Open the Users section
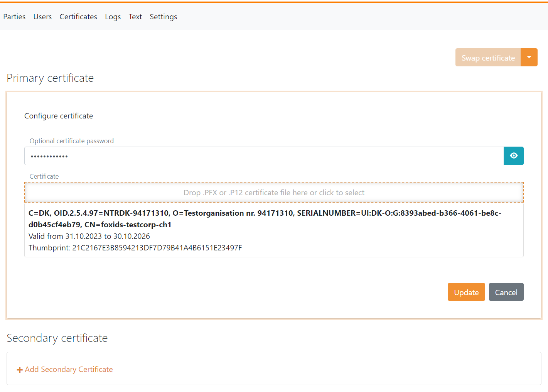Viewport: 548px width, 392px height. coord(42,17)
